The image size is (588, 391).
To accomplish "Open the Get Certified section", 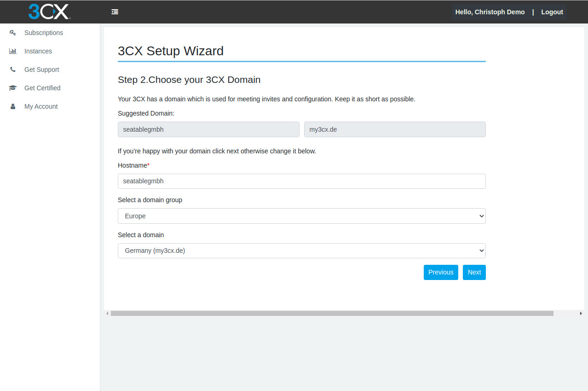I will pos(42,88).
